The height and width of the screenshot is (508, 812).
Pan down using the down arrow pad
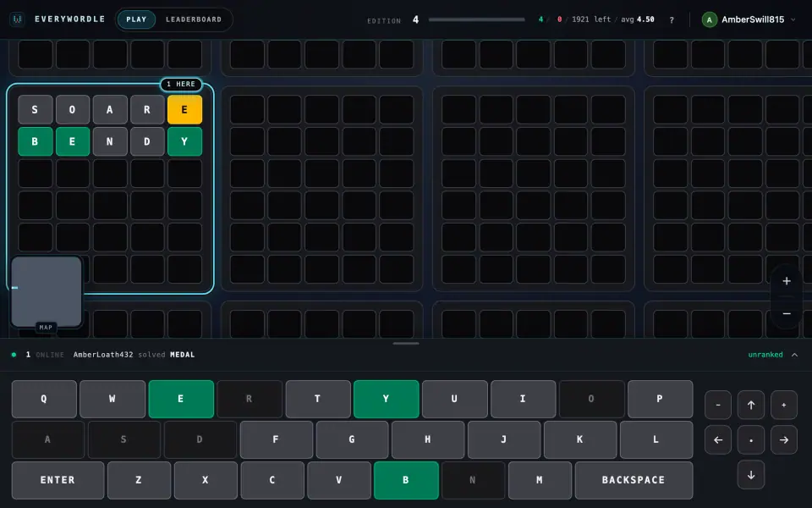point(751,475)
